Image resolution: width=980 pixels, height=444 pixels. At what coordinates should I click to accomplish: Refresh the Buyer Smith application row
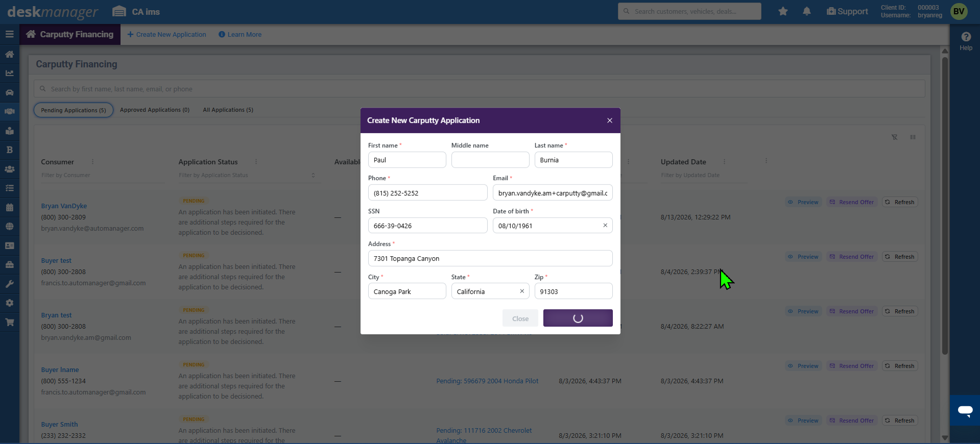pos(899,421)
